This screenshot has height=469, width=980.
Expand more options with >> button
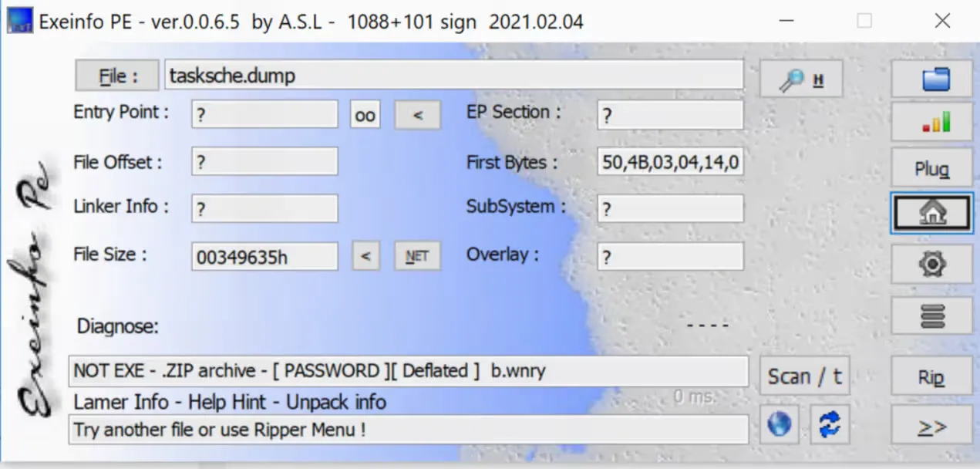tap(931, 427)
